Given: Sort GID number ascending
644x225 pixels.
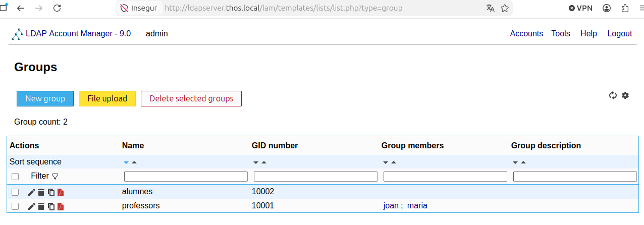Looking at the screenshot, I should 264,162.
